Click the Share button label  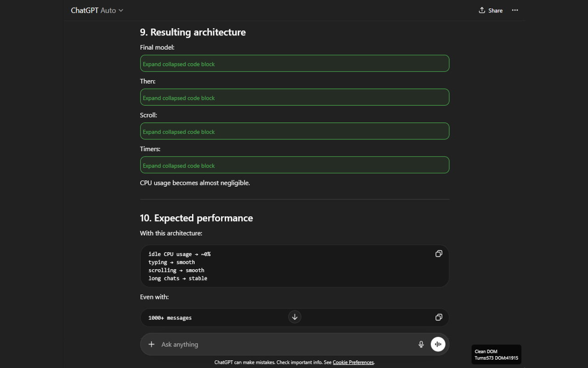[495, 10]
